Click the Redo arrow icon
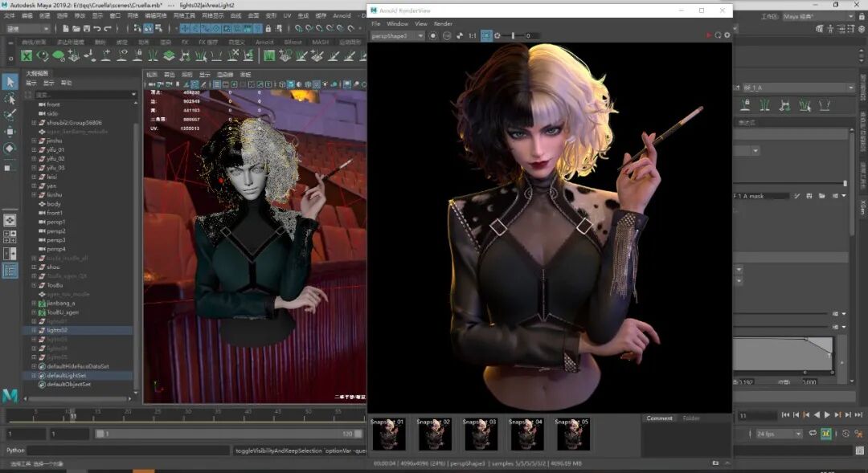 (108, 28)
